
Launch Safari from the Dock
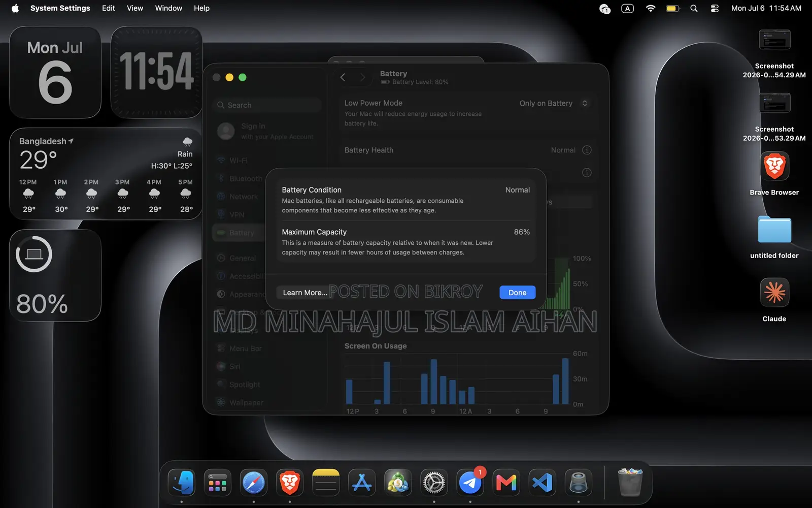coord(254,483)
